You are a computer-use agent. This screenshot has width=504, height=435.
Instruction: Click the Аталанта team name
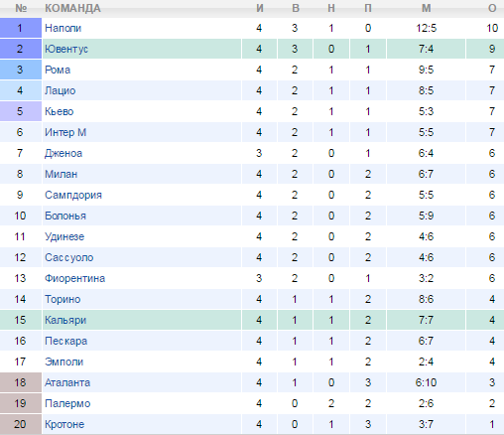point(67,382)
